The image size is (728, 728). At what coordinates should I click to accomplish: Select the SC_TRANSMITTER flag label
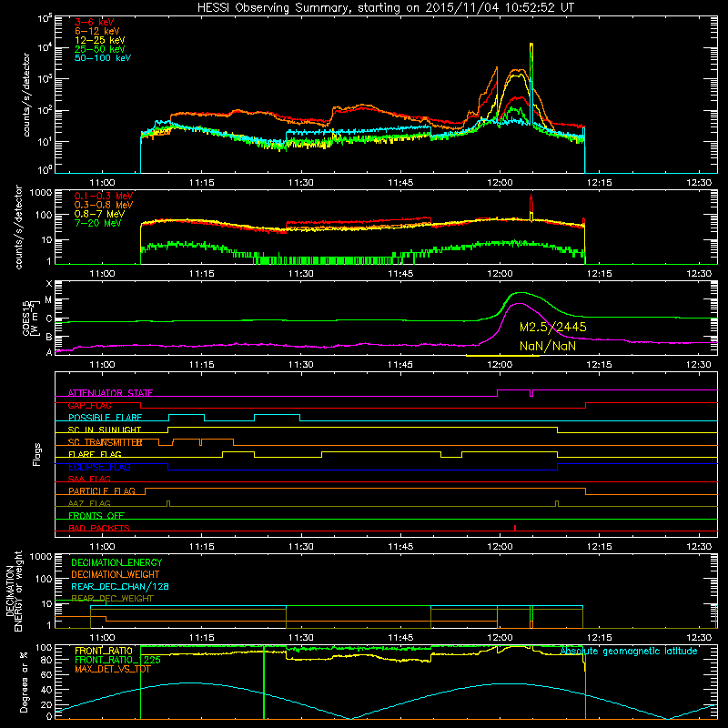[105, 442]
